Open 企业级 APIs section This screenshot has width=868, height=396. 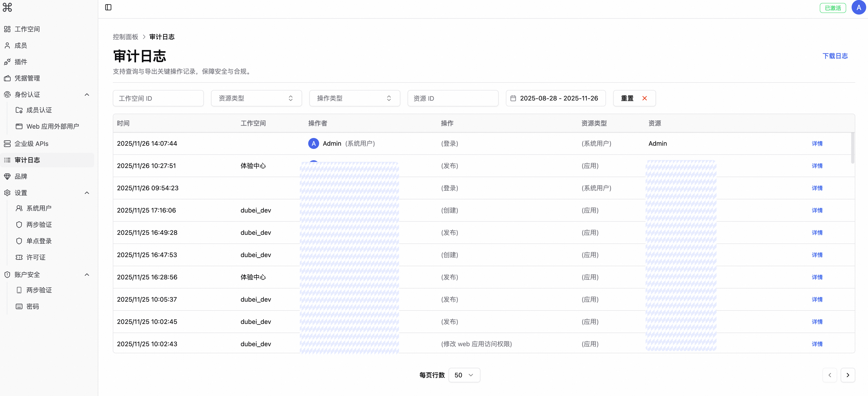click(x=31, y=144)
